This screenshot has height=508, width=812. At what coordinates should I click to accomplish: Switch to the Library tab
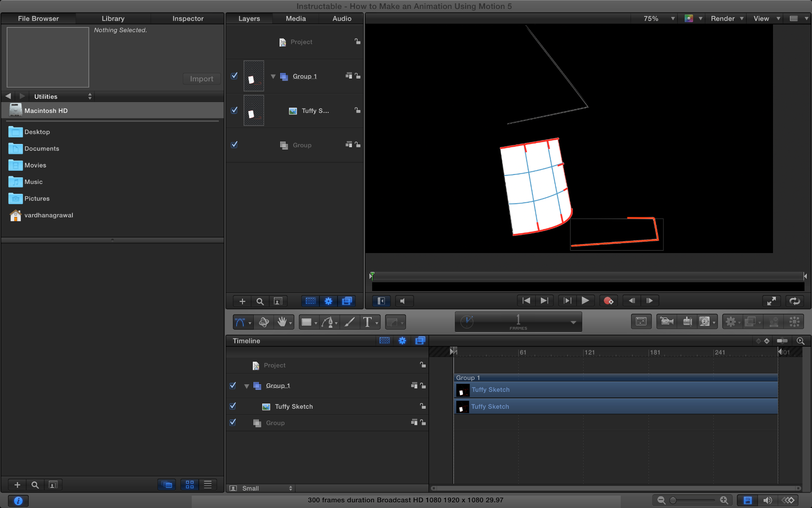(113, 18)
